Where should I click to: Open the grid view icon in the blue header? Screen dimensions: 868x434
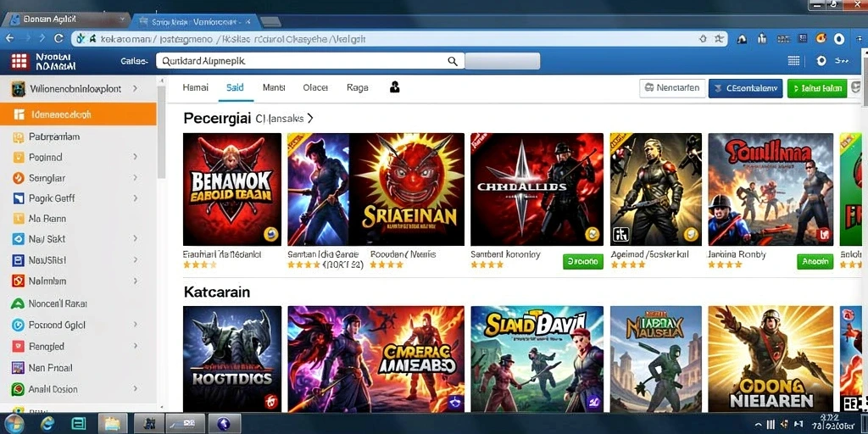[x=793, y=61]
